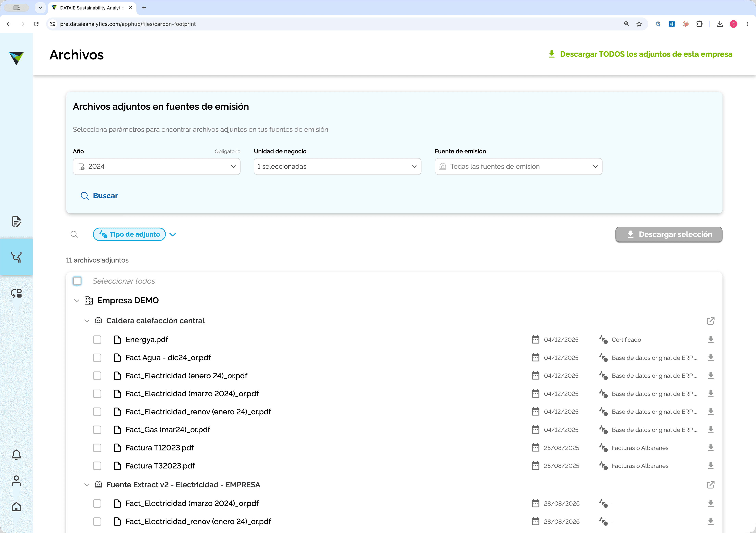Select the Factura T12023.pdf checkbox
The height and width of the screenshot is (533, 756).
point(97,448)
